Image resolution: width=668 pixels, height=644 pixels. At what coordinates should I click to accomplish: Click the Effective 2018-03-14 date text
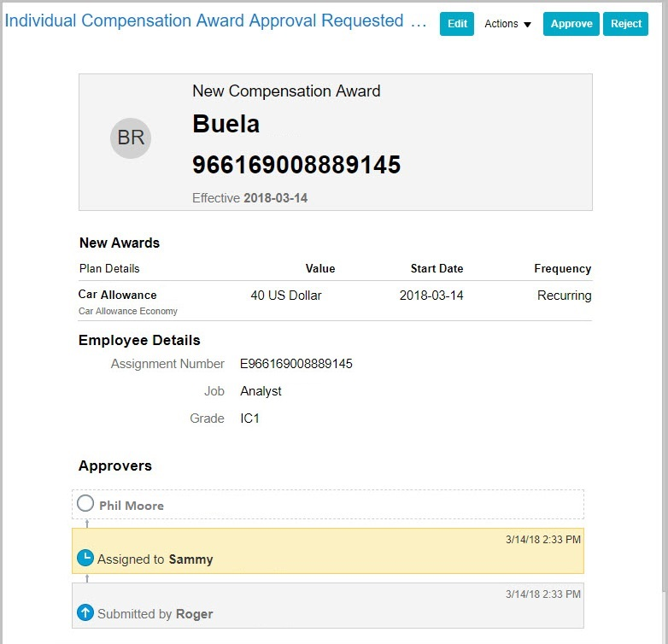pos(249,198)
